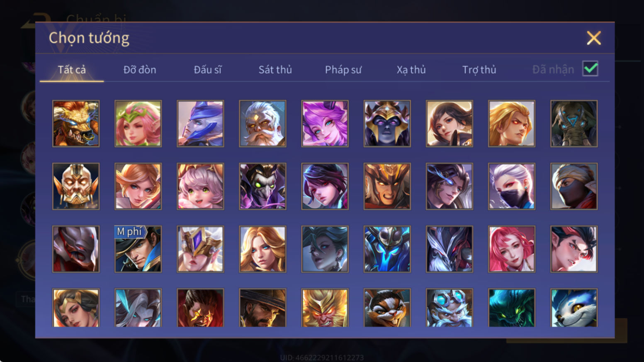Viewport: 644px width, 362px height.
Task: Choose the raccoon hero portrait
Action: [387, 308]
